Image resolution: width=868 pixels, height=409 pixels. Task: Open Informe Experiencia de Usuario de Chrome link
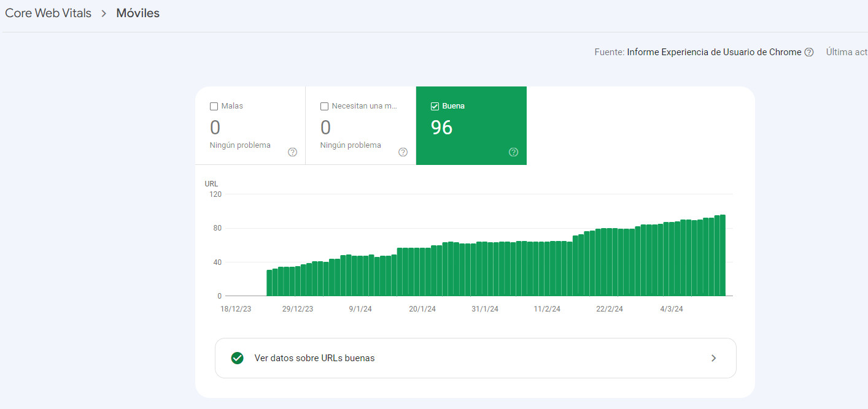714,52
